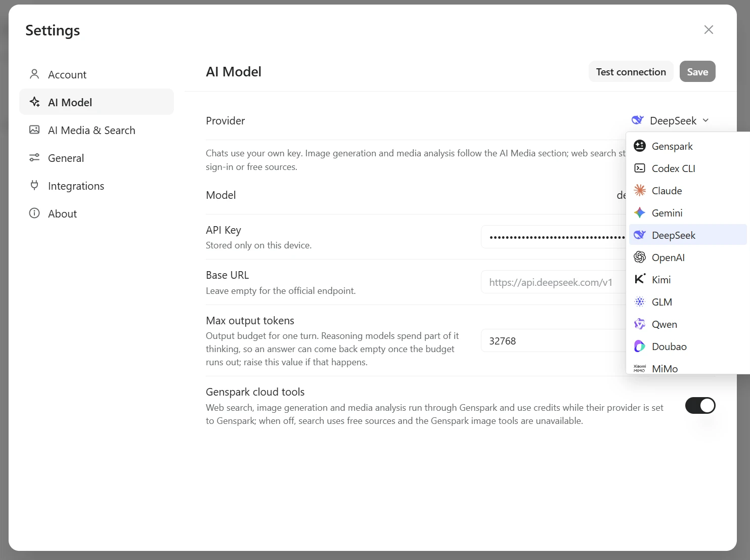Focus the Base URL input field
Screen dimensions: 750x560
pyautogui.click(x=553, y=282)
